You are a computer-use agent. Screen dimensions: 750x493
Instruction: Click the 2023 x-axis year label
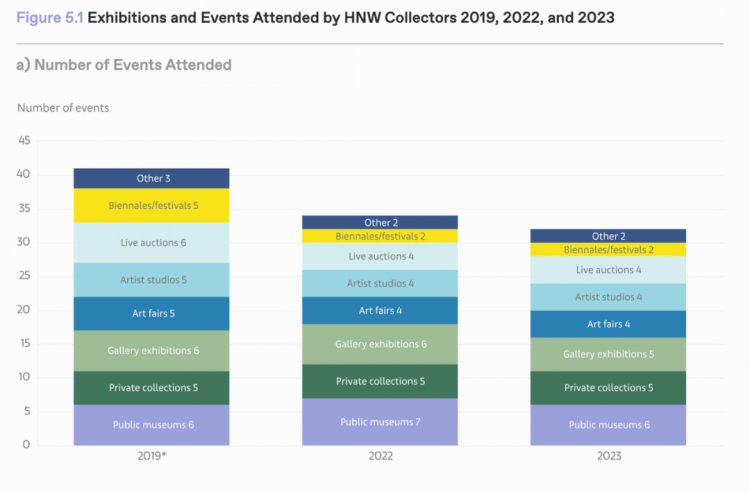click(x=609, y=456)
